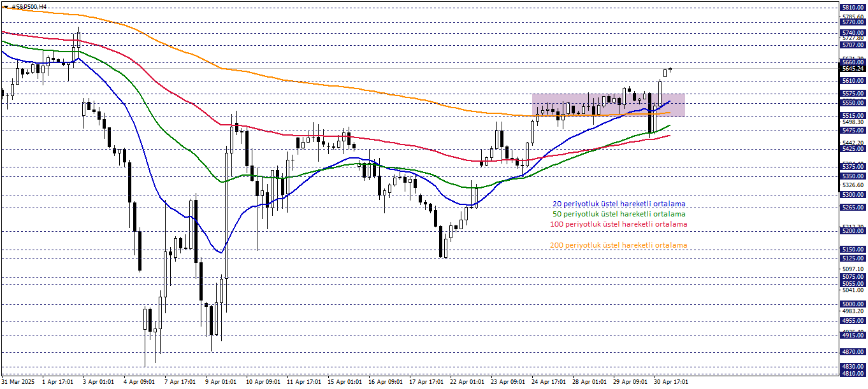868x389 pixels.
Task: Click the 5300.00 price level label
Action: [853, 194]
